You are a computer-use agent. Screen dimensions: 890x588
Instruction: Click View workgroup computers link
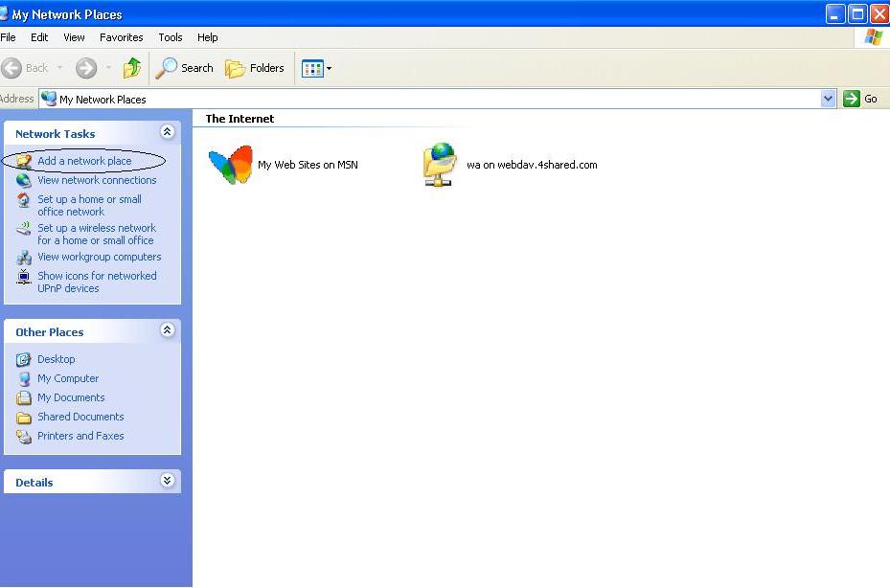100,257
